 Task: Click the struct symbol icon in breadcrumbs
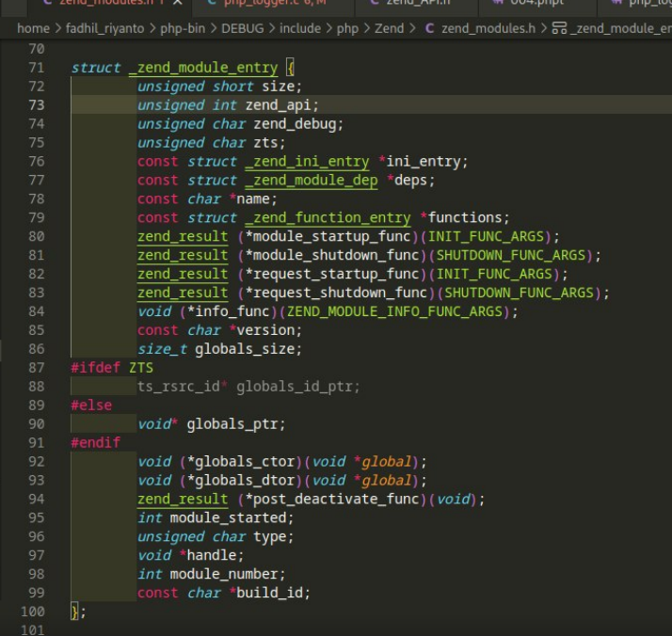[x=559, y=28]
